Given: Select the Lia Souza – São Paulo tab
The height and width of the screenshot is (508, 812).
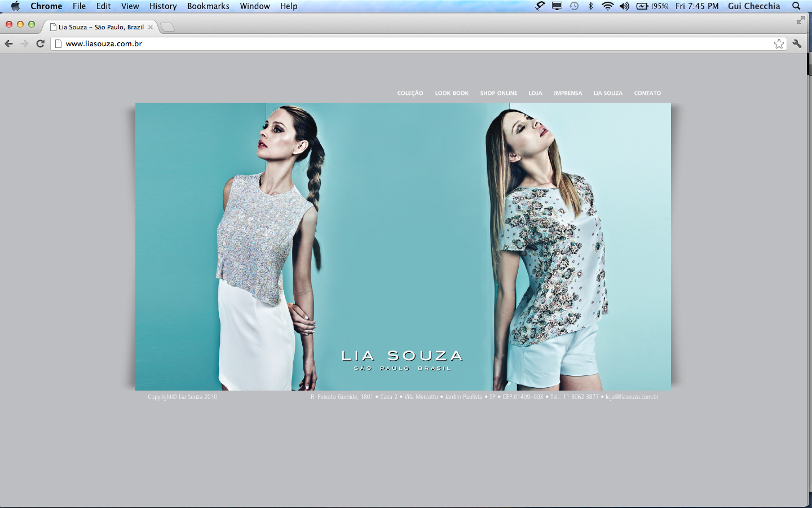Looking at the screenshot, I should 101,27.
